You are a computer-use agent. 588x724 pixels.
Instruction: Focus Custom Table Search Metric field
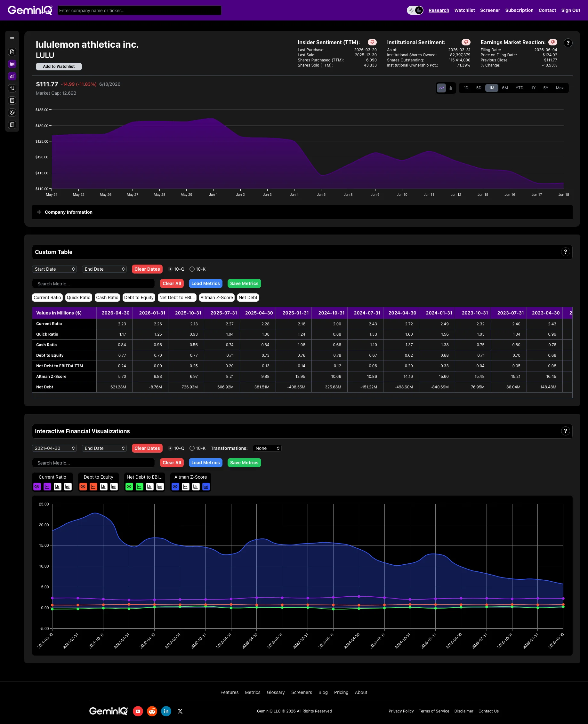tap(93, 284)
